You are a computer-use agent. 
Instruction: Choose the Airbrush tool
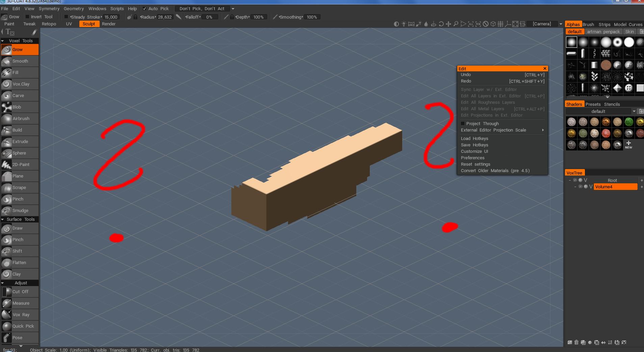pyautogui.click(x=20, y=119)
